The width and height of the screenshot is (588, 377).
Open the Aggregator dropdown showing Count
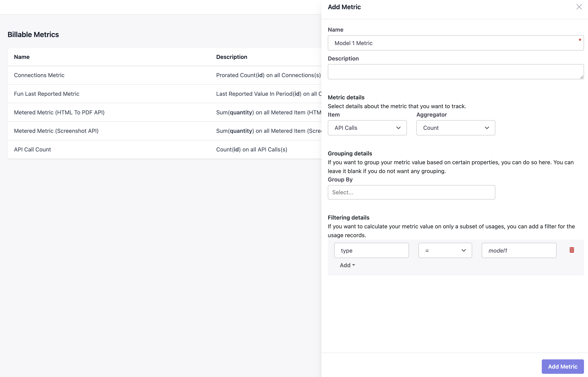point(456,128)
